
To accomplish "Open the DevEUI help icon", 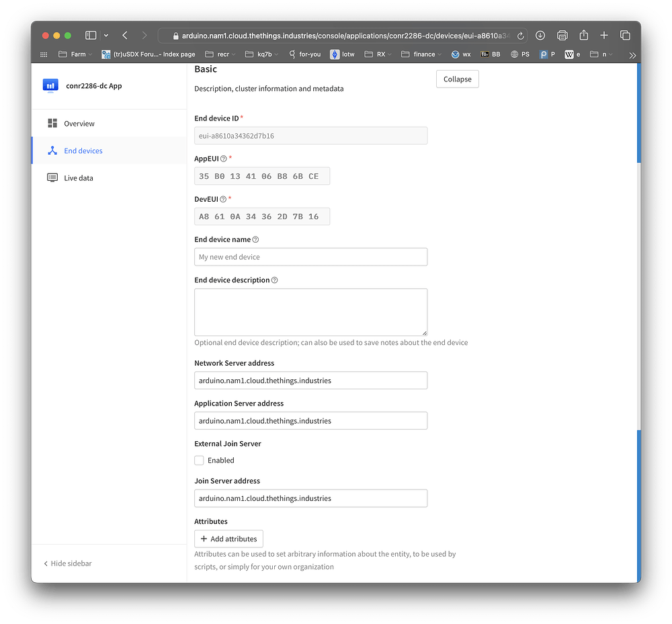I will 223,199.
